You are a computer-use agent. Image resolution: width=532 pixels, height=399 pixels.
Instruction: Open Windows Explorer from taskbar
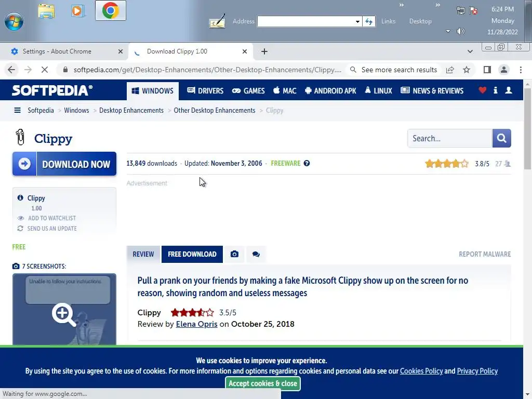(46, 11)
